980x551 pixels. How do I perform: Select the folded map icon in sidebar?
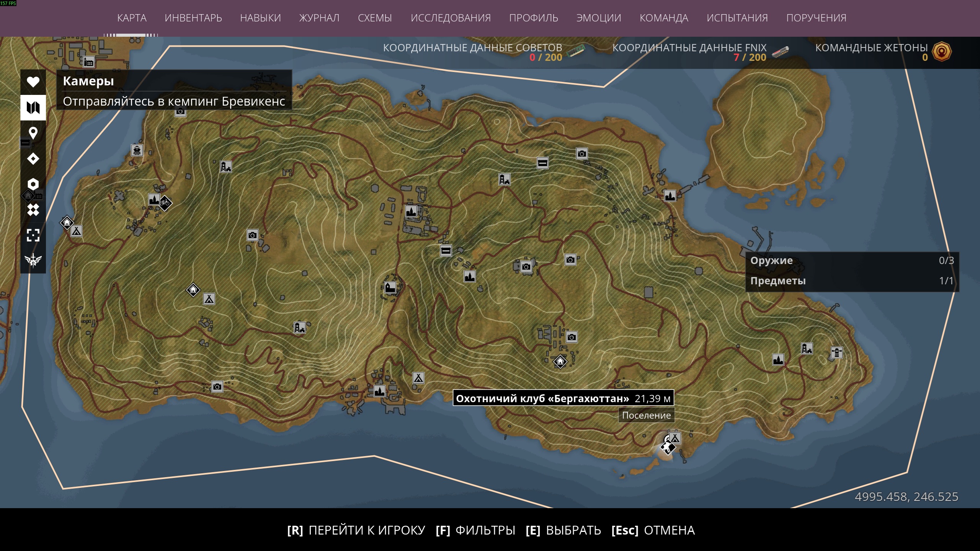[33, 108]
